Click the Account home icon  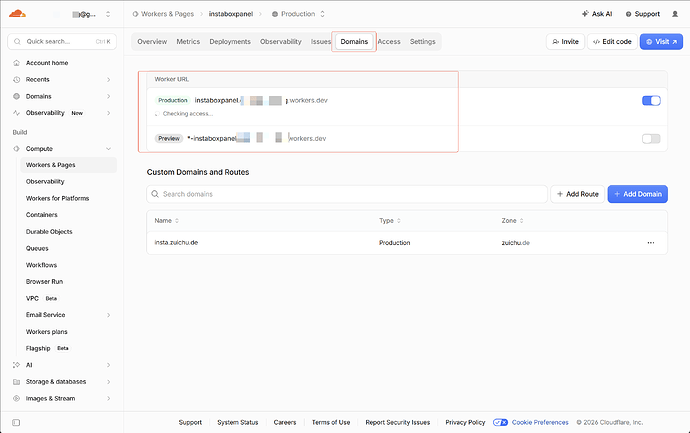click(x=17, y=63)
